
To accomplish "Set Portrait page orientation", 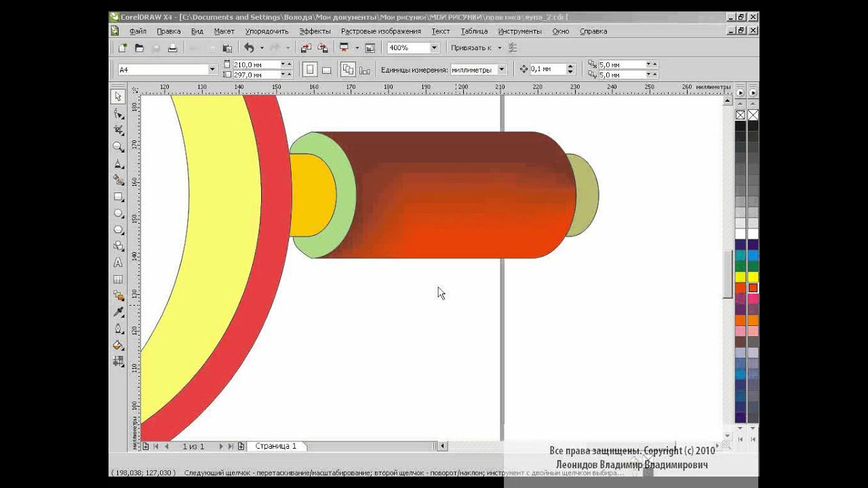I will [x=310, y=69].
